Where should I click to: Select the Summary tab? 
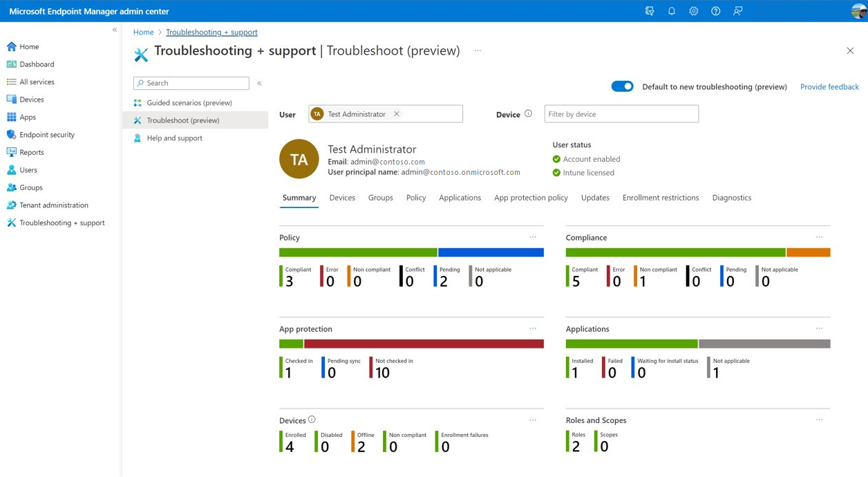pos(299,198)
